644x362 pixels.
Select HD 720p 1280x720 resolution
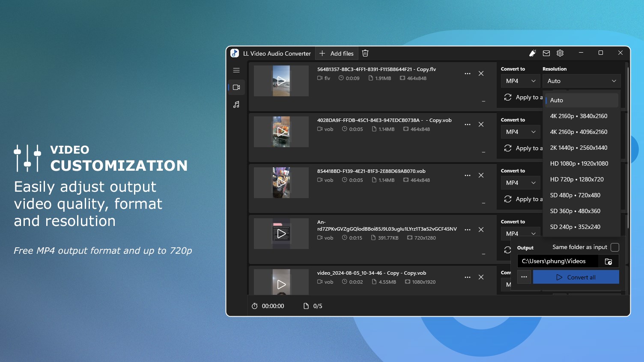pyautogui.click(x=581, y=179)
